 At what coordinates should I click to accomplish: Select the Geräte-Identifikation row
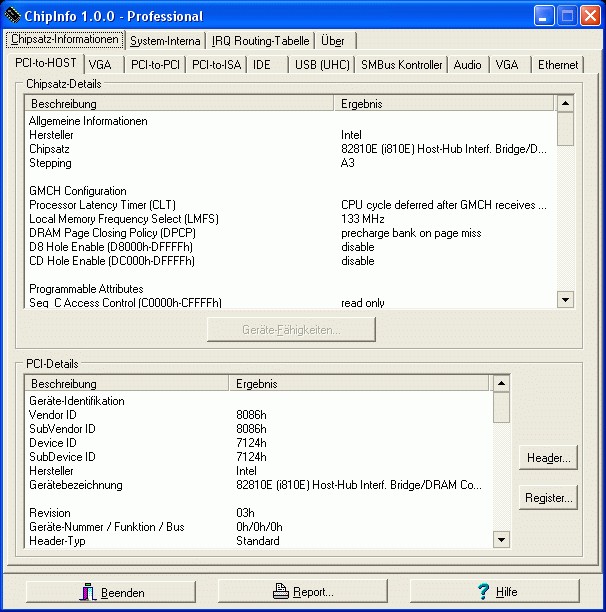259,401
